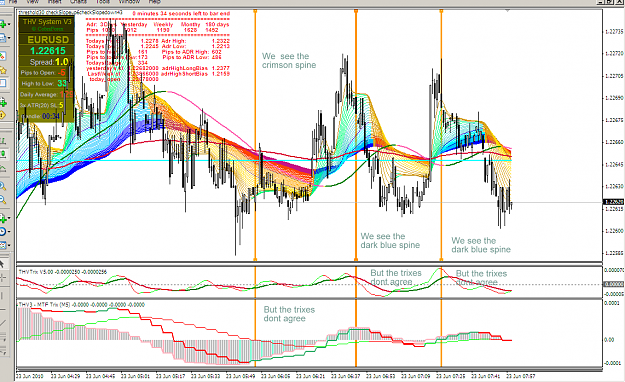Click the EURUSD symbol label
The height and width of the screenshot is (382, 625).
click(x=48, y=40)
